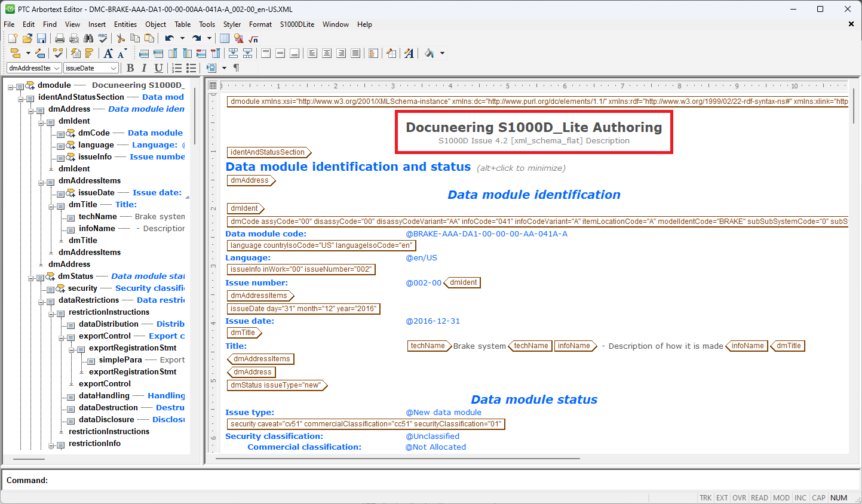862x504 pixels.
Task: Undo last action with toolbar arrow
Action: point(170,38)
